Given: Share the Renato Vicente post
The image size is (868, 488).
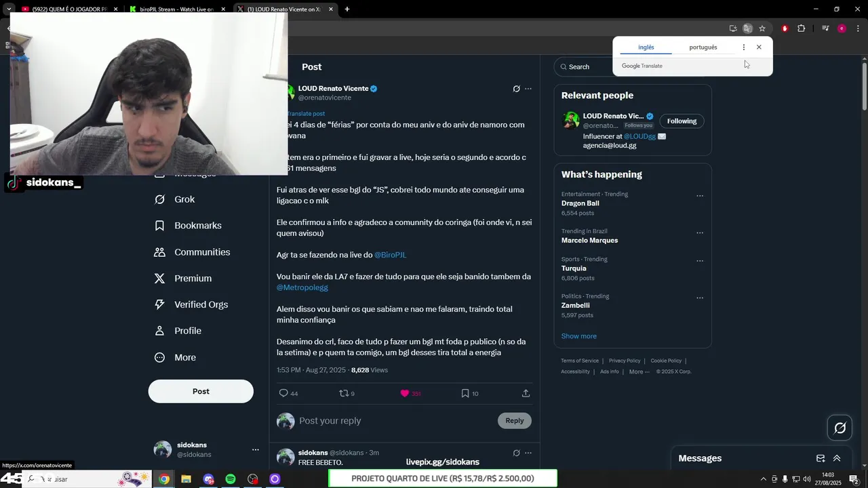Looking at the screenshot, I should [x=526, y=393].
